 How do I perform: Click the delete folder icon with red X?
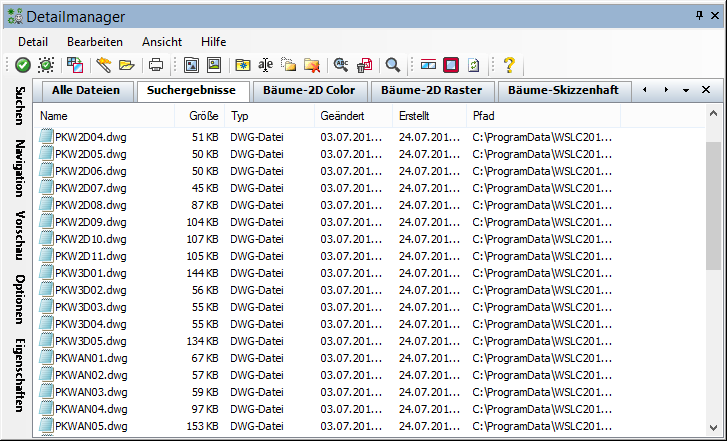click(312, 65)
